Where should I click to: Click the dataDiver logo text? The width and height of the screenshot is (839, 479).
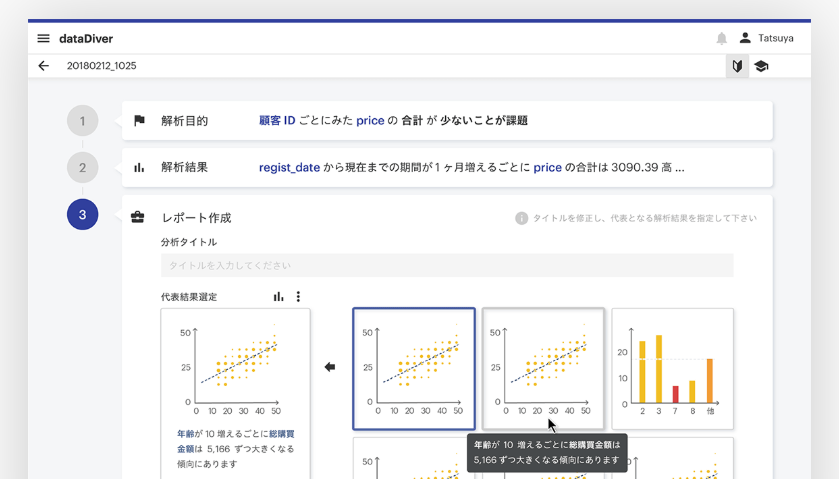pos(86,39)
